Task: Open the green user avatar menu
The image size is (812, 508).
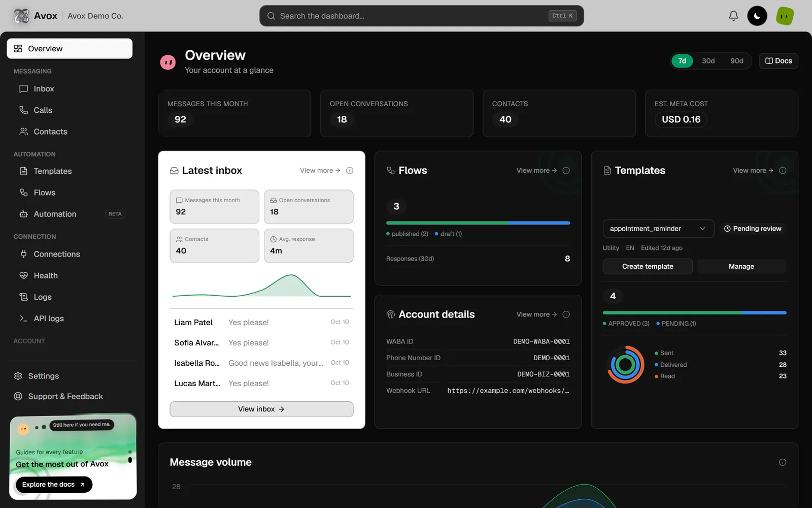Action: point(785,16)
